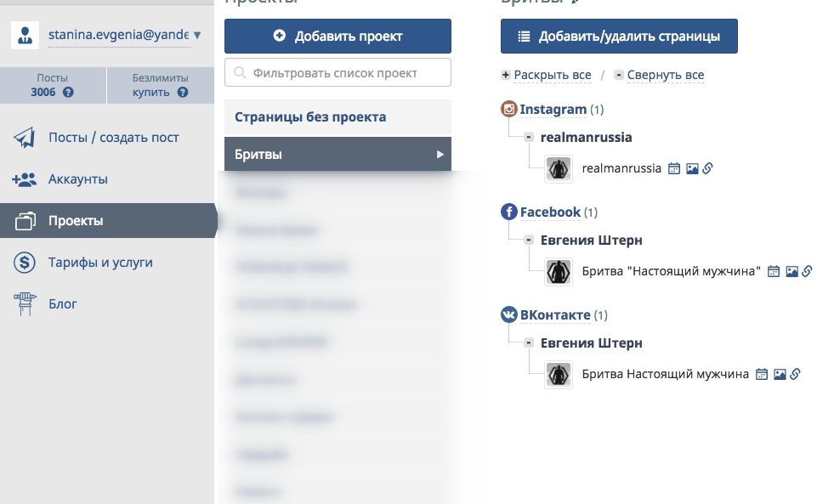817x504 pixels.
Task: Collapse Евгения Штерн node under Facebook
Action: point(529,240)
